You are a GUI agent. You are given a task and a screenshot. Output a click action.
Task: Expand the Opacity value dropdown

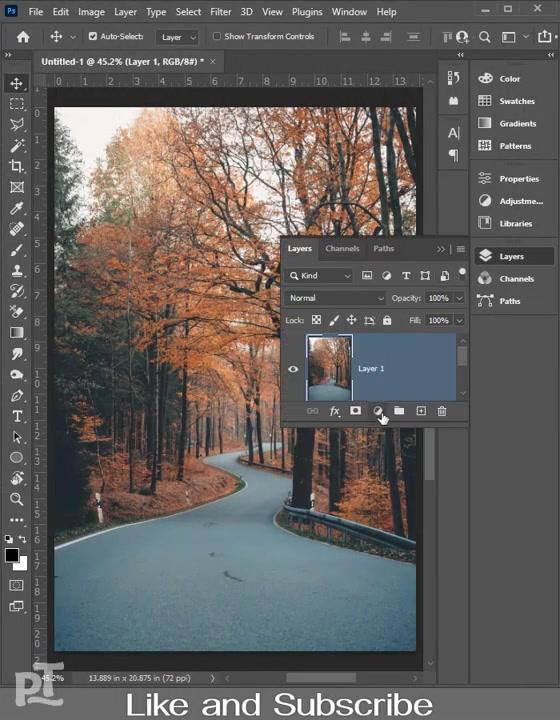click(459, 298)
